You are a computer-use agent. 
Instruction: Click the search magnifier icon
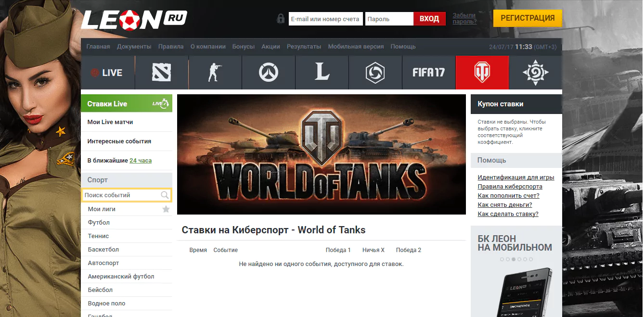click(x=165, y=195)
